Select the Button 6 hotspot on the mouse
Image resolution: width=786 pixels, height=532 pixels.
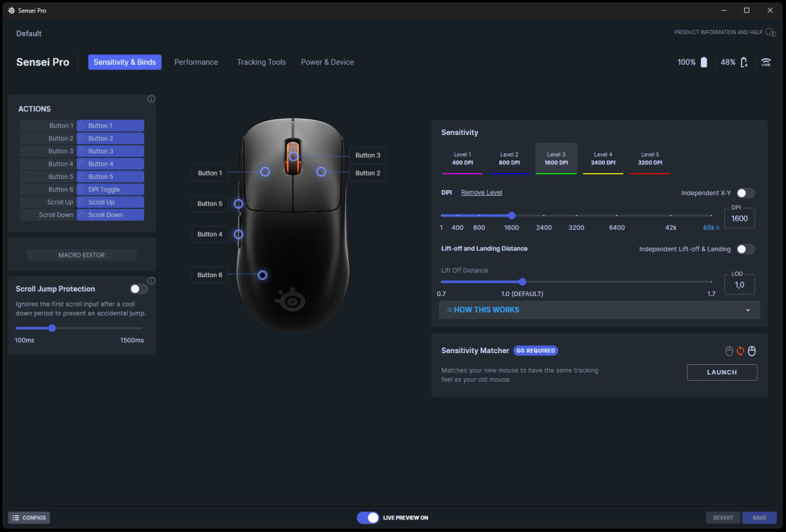[x=263, y=275]
